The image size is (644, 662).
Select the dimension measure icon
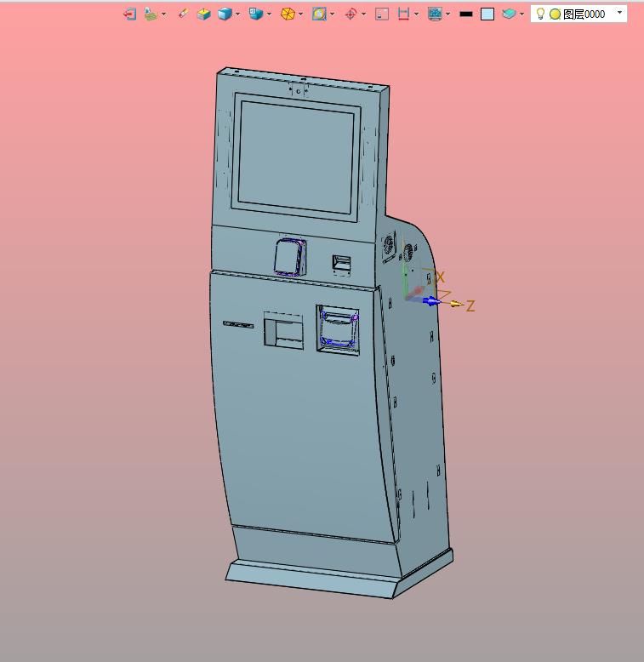tap(403, 14)
